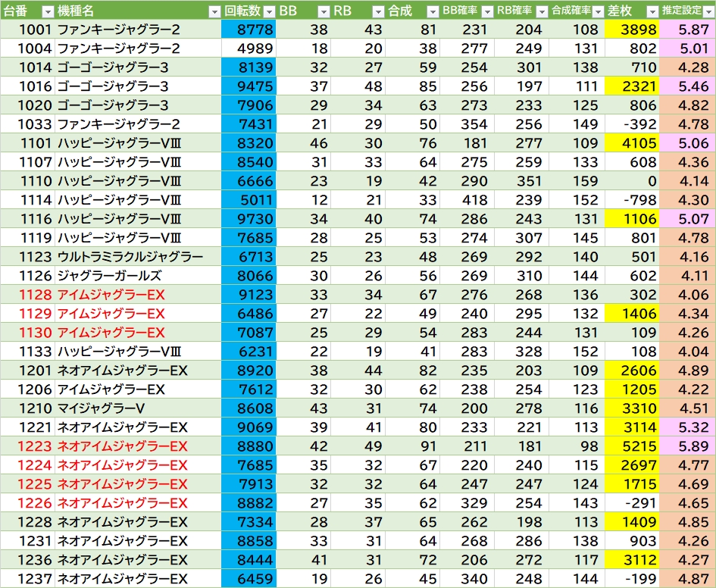Select 回転数 cell with value 8778
Screen dimensions: 716x588
pos(249,30)
